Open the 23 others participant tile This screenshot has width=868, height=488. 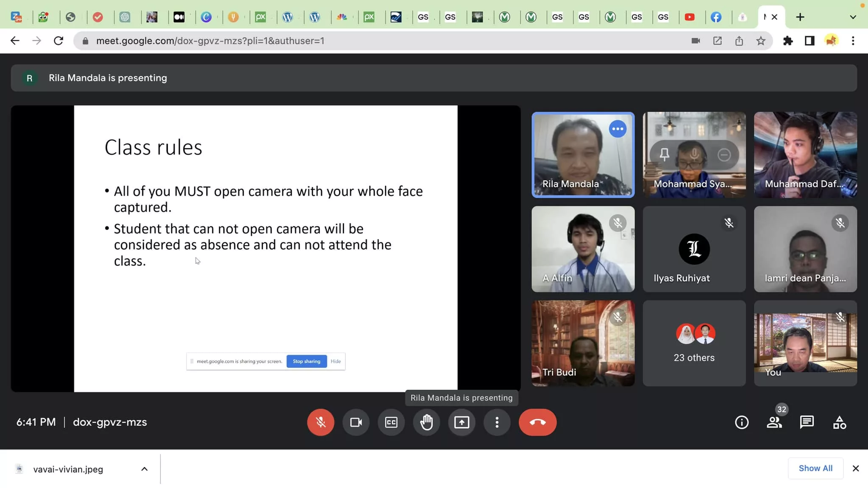click(694, 343)
